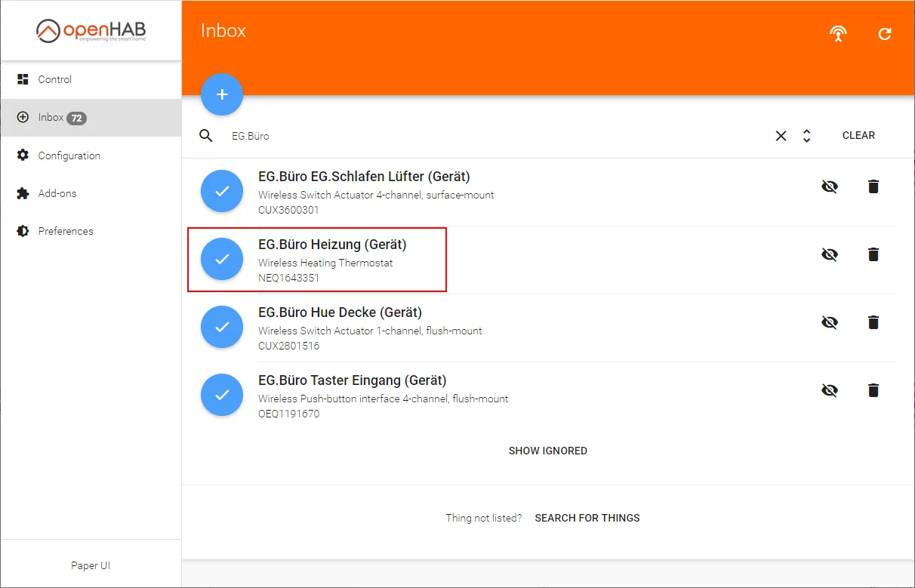This screenshot has height=588, width=915.
Task: Click the search magnifier icon
Action: coord(206,136)
